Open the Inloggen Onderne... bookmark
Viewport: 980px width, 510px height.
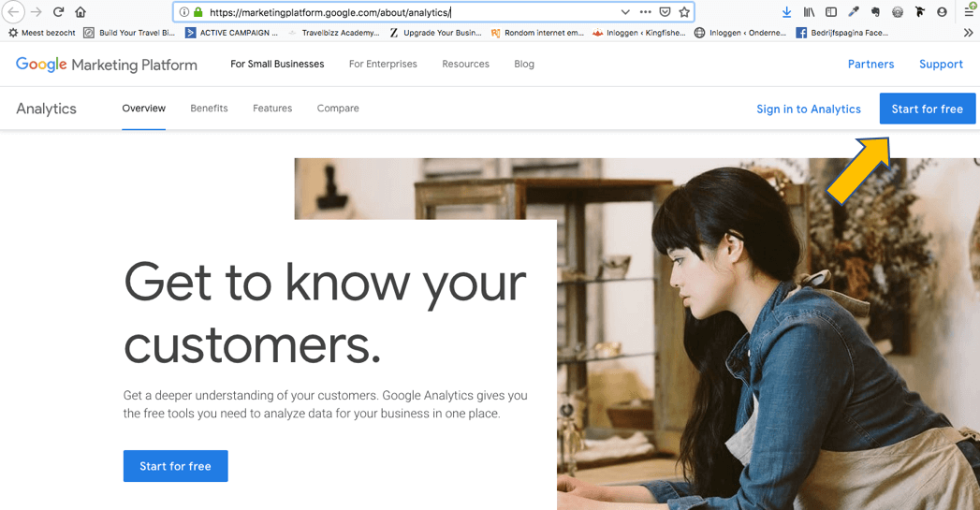point(740,33)
